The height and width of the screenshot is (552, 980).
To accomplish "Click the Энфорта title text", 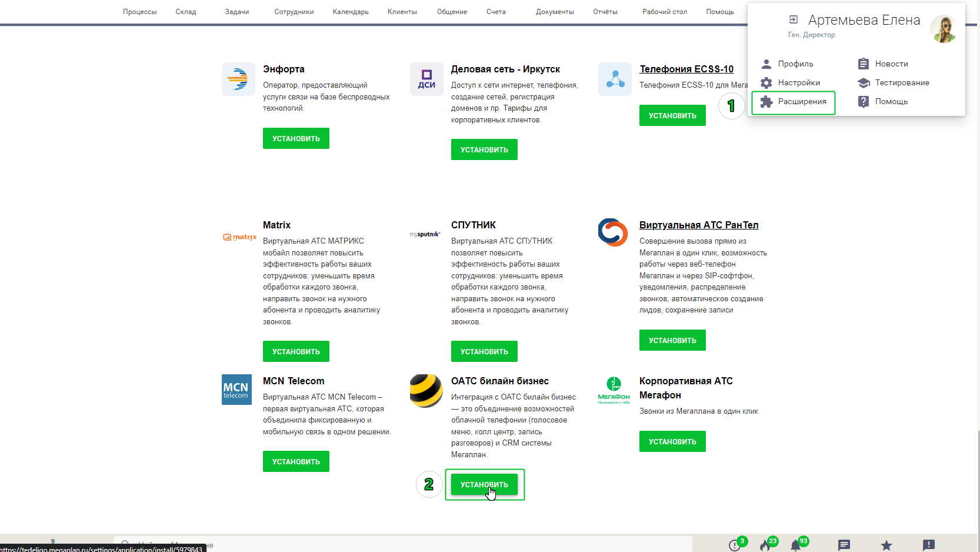I will click(x=284, y=69).
